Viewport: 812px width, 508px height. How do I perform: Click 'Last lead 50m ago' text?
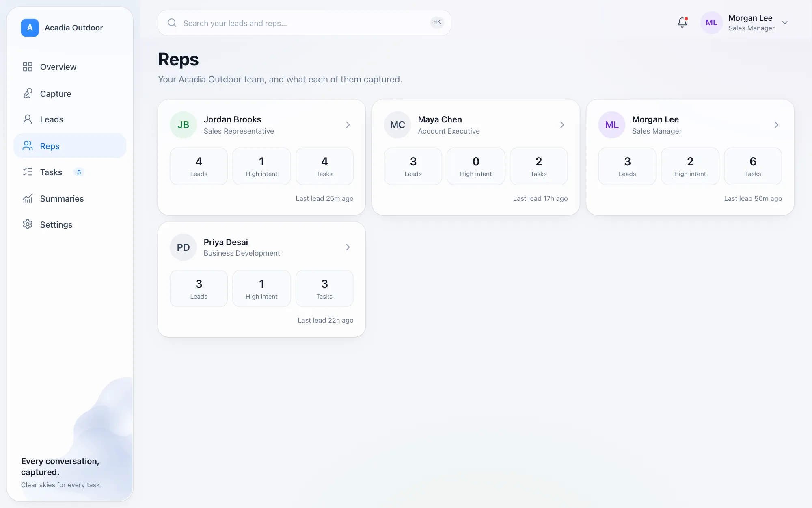point(753,198)
